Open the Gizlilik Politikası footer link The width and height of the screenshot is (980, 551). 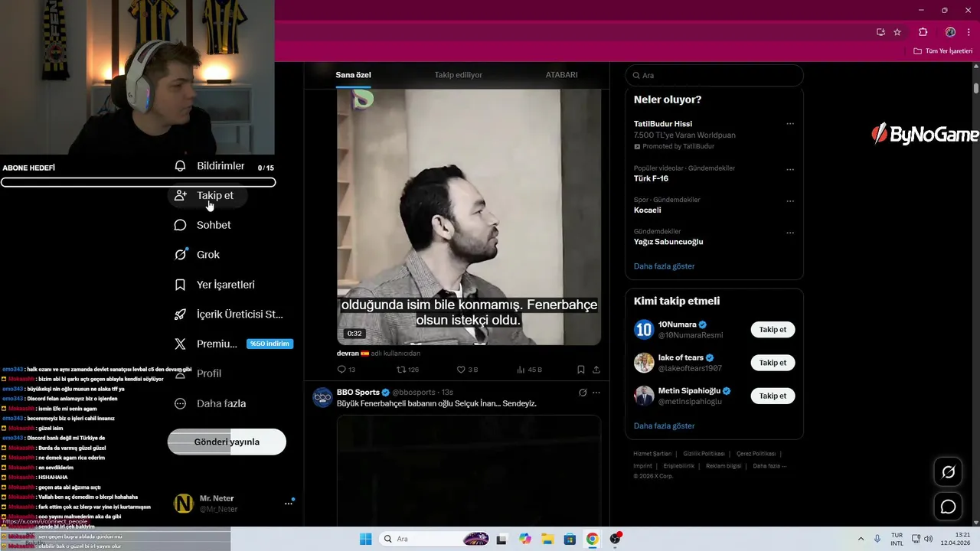click(703, 454)
